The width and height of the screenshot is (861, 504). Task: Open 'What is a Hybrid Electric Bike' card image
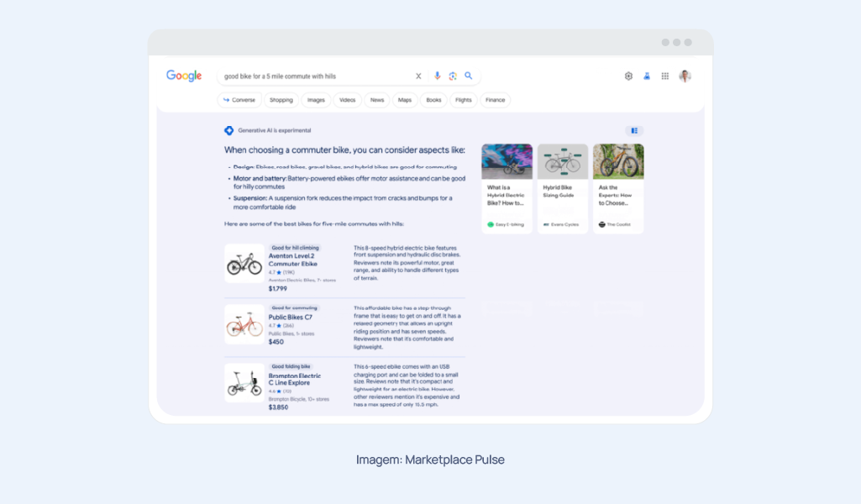click(507, 161)
